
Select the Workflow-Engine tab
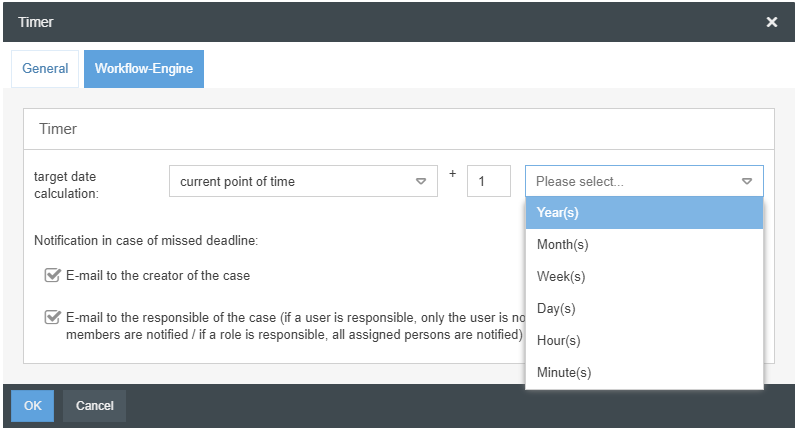[144, 69]
